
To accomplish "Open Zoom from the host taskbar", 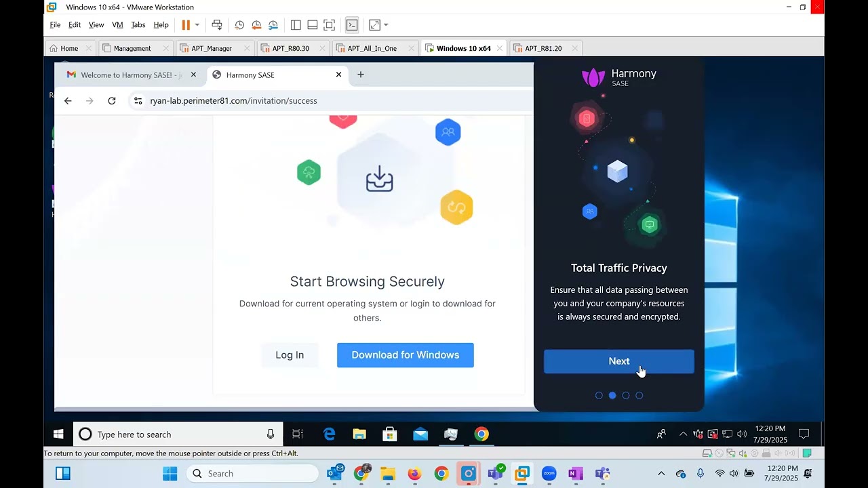I will pos(549,474).
